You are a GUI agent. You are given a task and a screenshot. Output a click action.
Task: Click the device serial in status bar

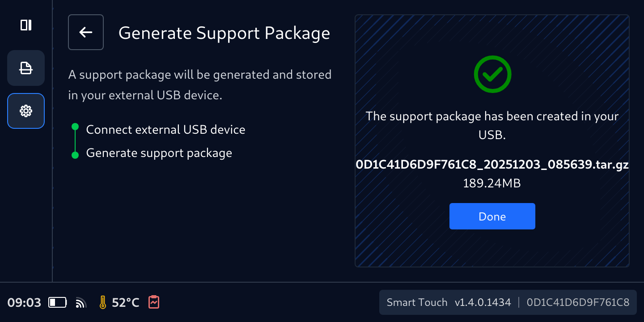tap(578, 302)
